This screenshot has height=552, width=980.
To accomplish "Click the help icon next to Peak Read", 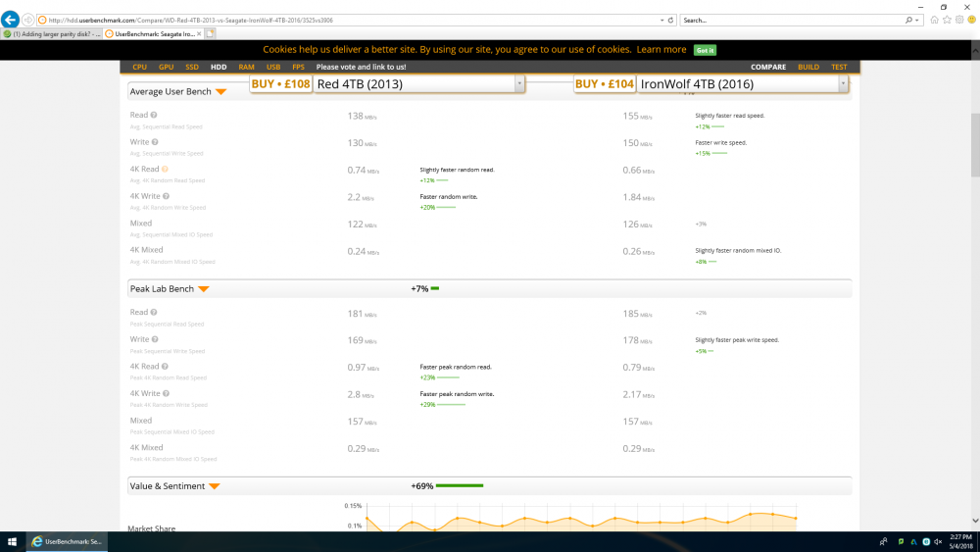I will pyautogui.click(x=154, y=312).
